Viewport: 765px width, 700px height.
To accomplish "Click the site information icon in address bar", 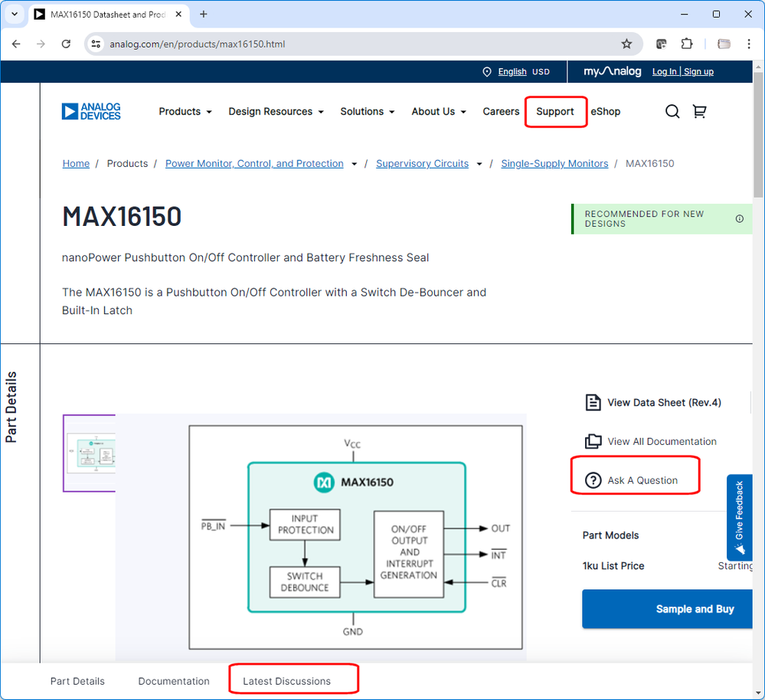I will (x=96, y=44).
